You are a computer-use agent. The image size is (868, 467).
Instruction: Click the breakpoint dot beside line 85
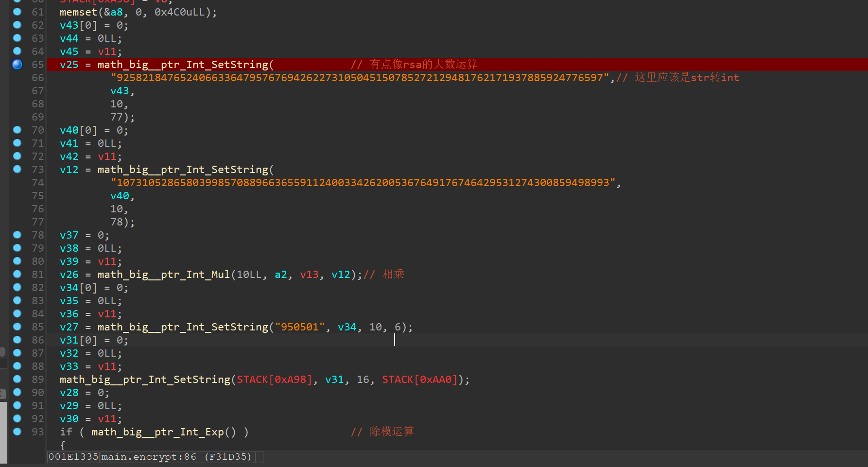[17, 327]
